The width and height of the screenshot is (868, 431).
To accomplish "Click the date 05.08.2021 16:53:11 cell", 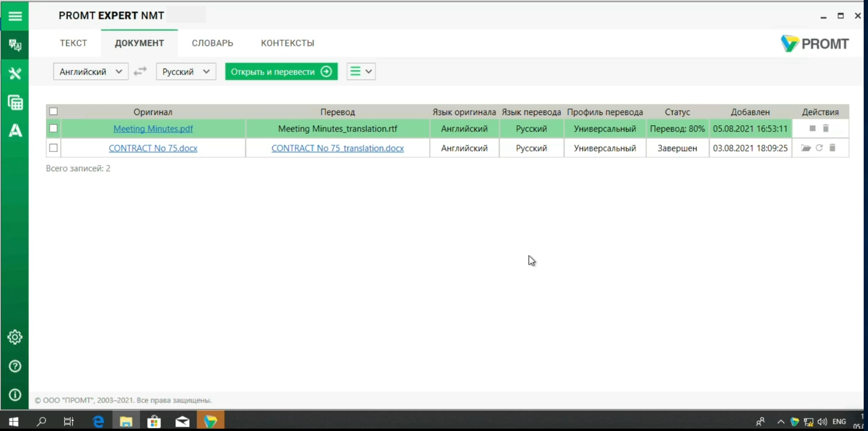I will [750, 129].
